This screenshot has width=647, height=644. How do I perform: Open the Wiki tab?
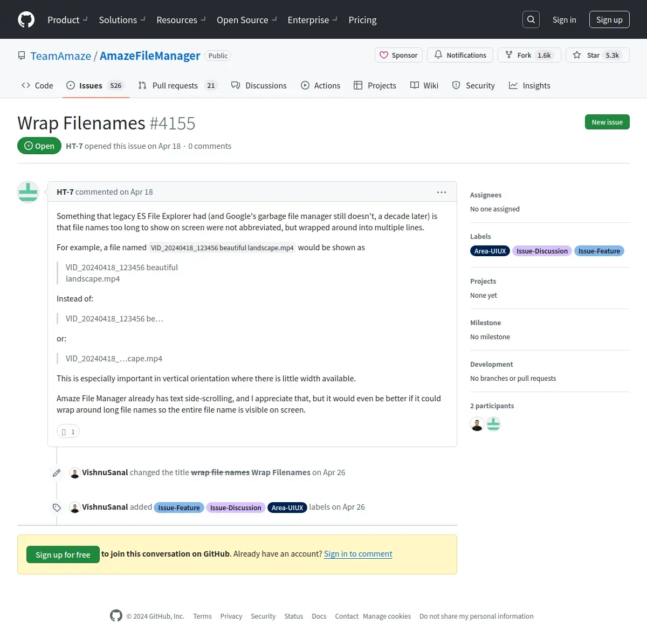(x=424, y=85)
